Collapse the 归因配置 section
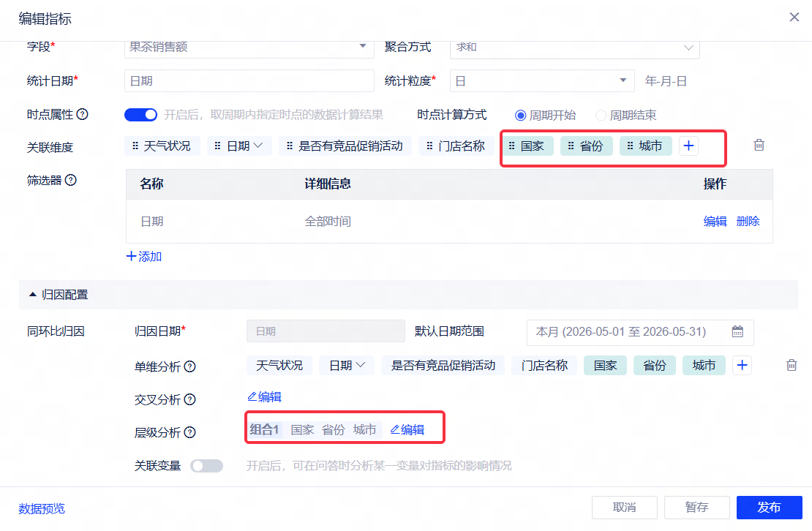812x531 pixels. [x=33, y=295]
